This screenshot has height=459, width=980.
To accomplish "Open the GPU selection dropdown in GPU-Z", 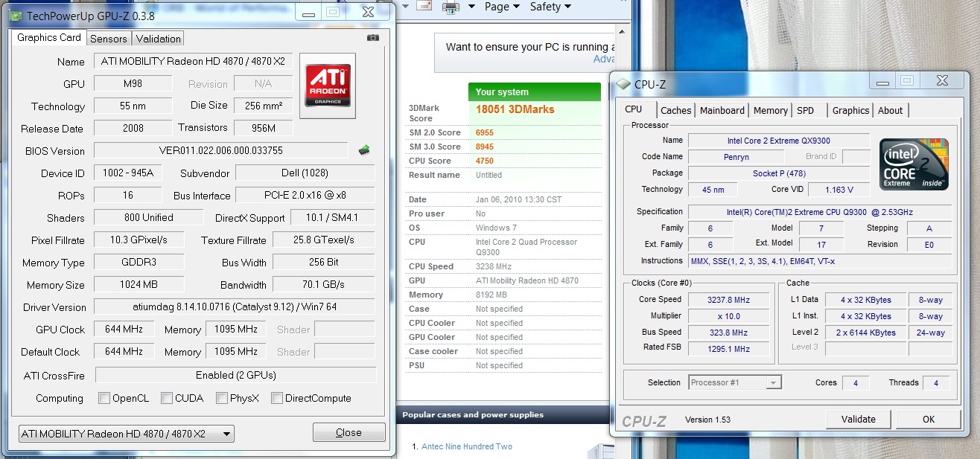I will (126, 434).
